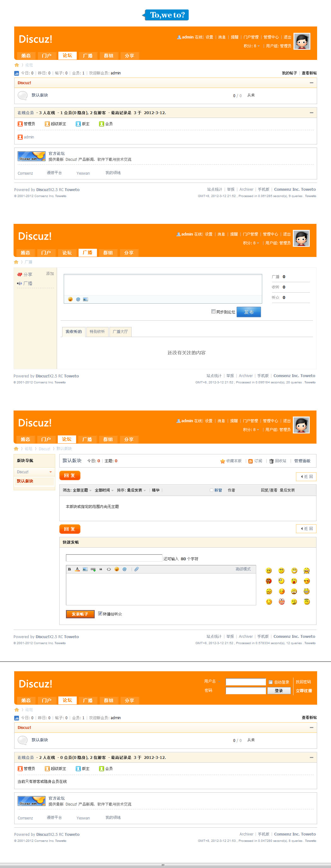Click admin avatar on the 广播 page header
331x868 pixels.
pyautogui.click(x=301, y=238)
